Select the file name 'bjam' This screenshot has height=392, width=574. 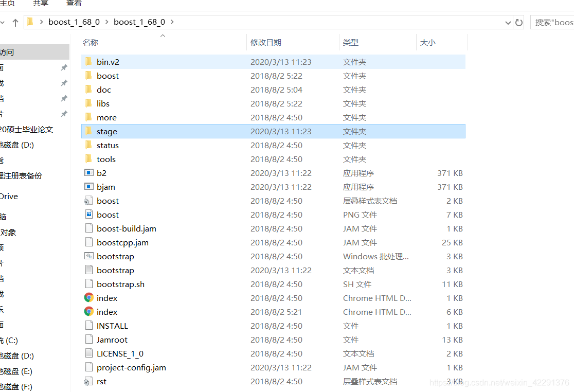click(106, 187)
